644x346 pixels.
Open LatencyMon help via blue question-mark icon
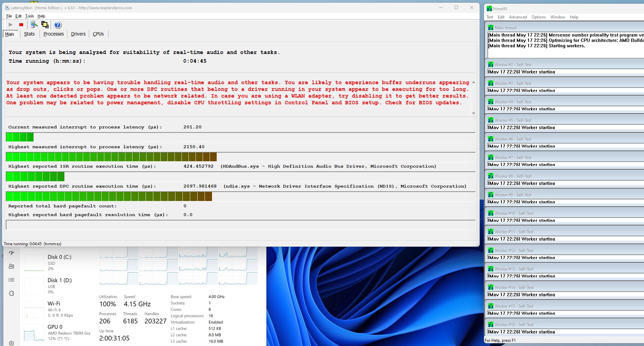tap(58, 25)
